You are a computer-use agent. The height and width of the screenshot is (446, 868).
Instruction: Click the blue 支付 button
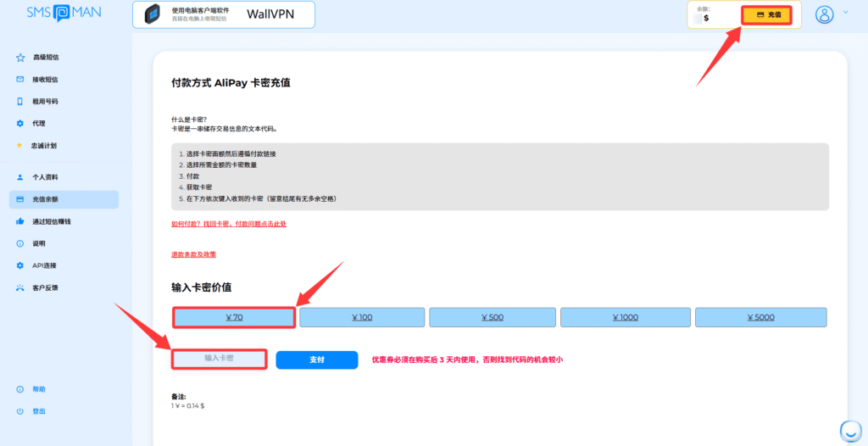tap(317, 360)
